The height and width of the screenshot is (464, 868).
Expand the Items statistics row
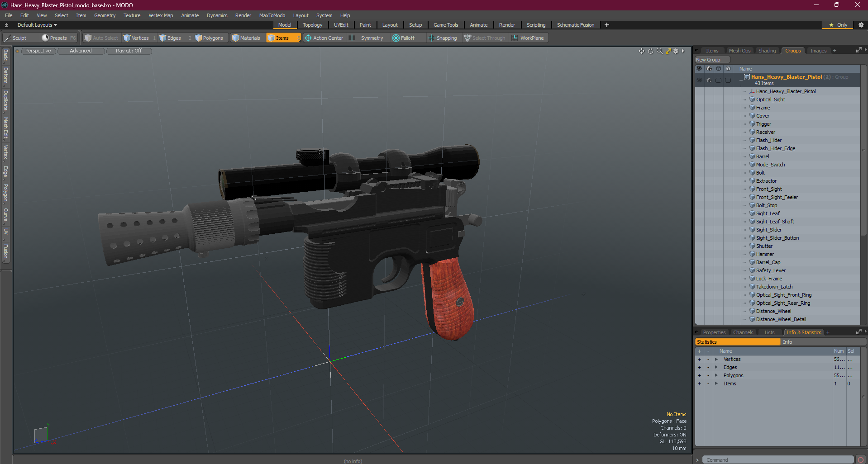pyautogui.click(x=716, y=384)
